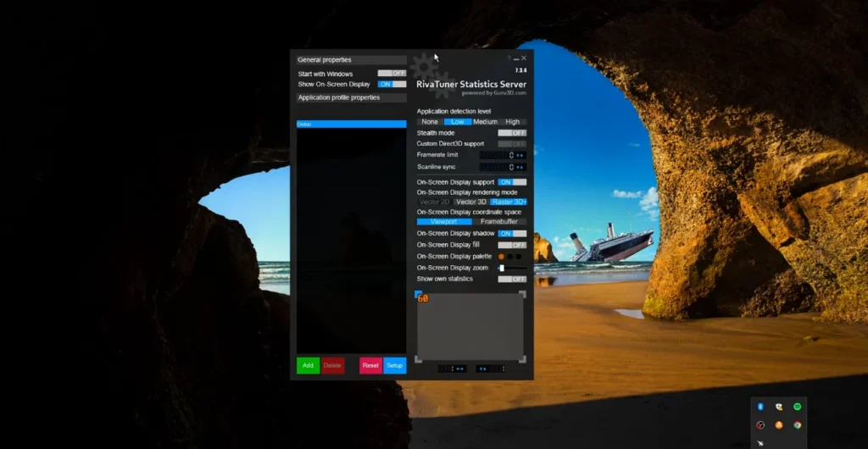This screenshot has height=449, width=868.
Task: Click the second OSD palette color dot
Action: coord(509,257)
